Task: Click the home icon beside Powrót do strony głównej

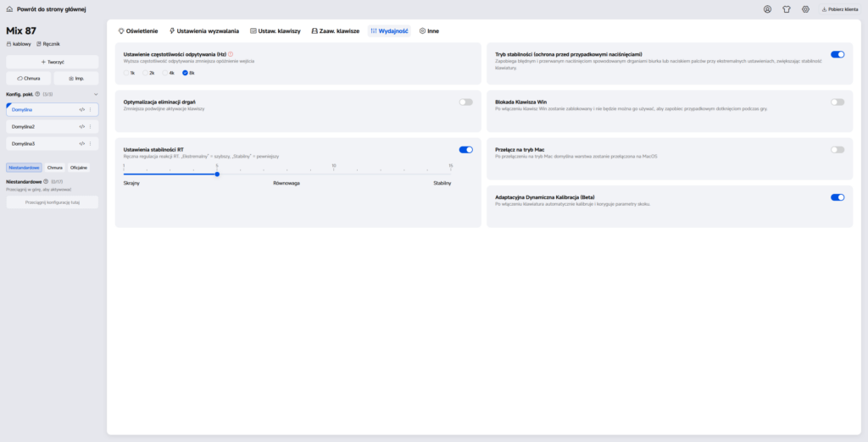Action: 9,9
